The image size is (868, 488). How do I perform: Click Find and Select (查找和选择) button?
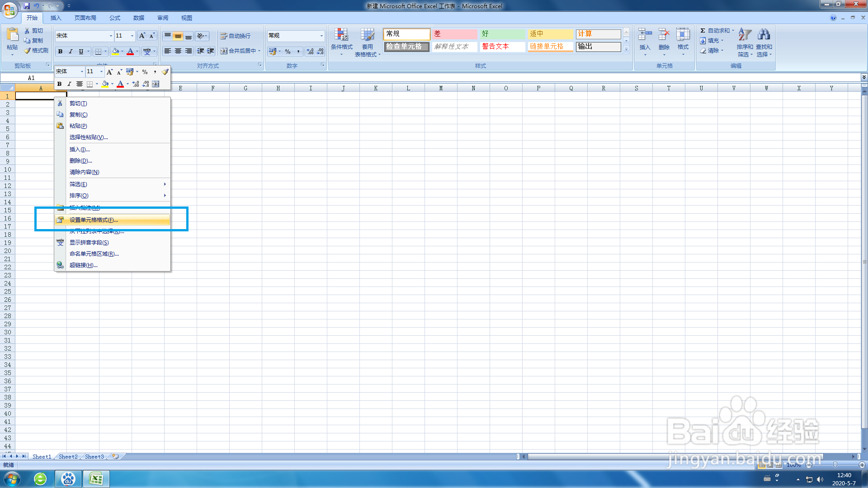764,42
